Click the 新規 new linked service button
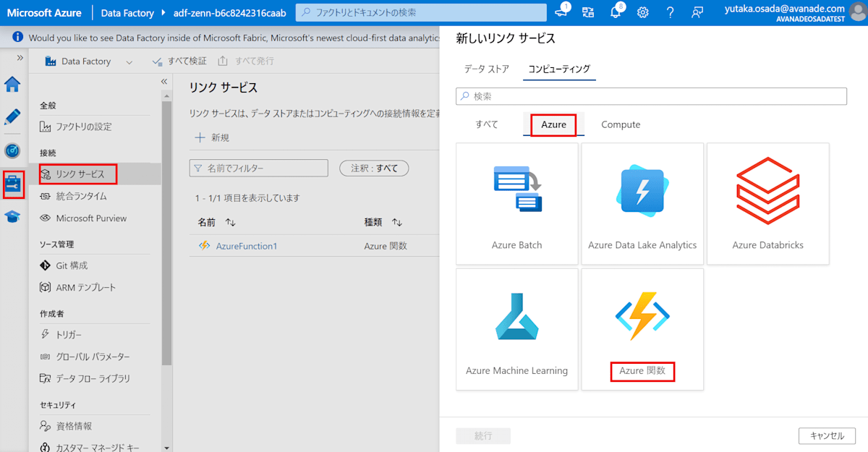Screen dimensions: 868x452 pyautogui.click(x=213, y=137)
